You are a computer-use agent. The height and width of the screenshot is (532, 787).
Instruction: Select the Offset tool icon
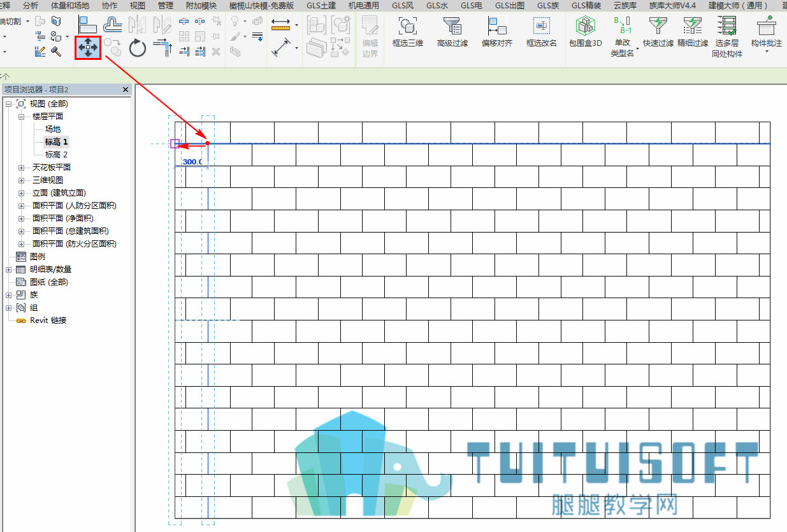[x=113, y=25]
